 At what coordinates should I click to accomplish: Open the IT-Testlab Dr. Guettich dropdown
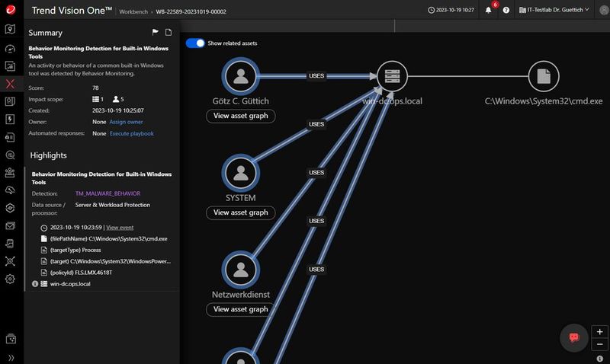coord(554,10)
